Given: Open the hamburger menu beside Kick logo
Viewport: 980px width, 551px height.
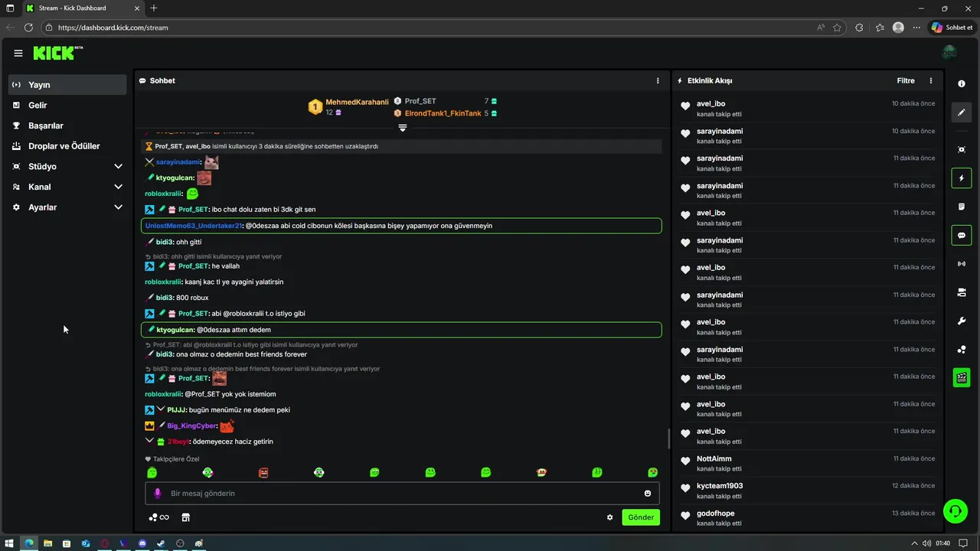Looking at the screenshot, I should coord(18,53).
